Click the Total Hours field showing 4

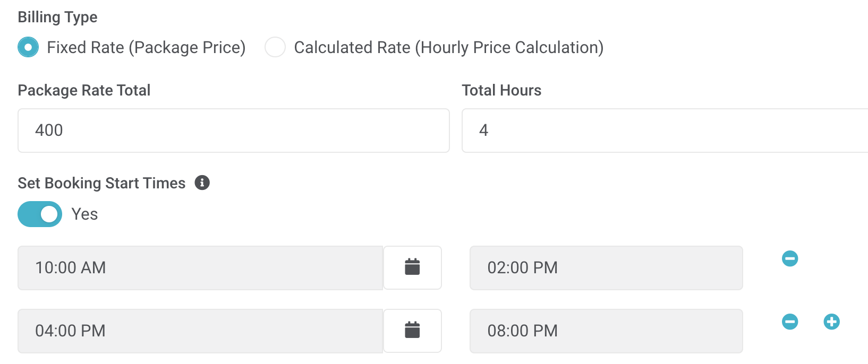coord(664,131)
